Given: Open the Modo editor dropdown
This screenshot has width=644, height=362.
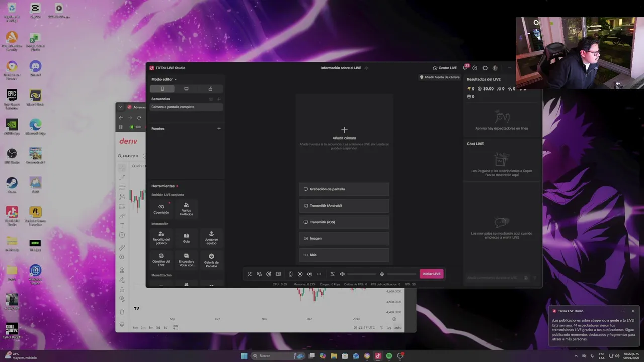Looking at the screenshot, I should point(164,79).
